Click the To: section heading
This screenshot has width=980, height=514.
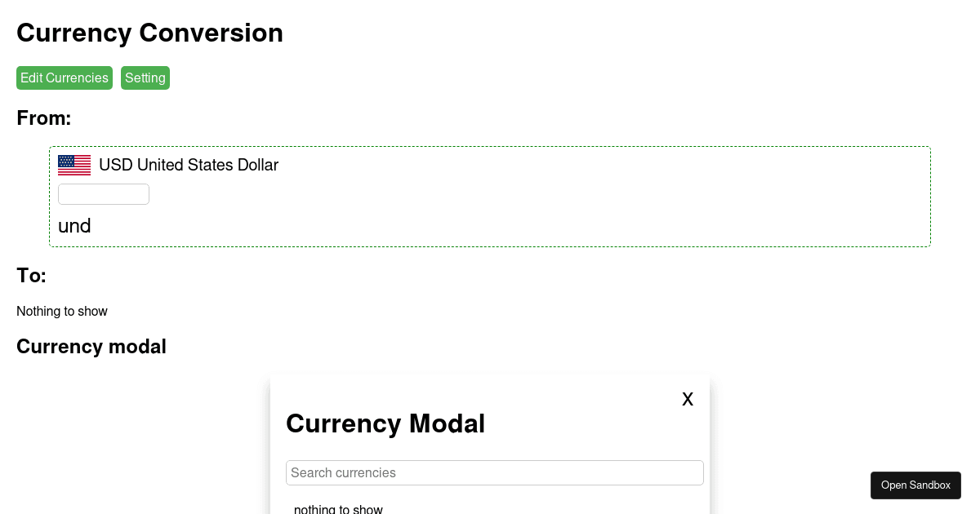tap(31, 275)
